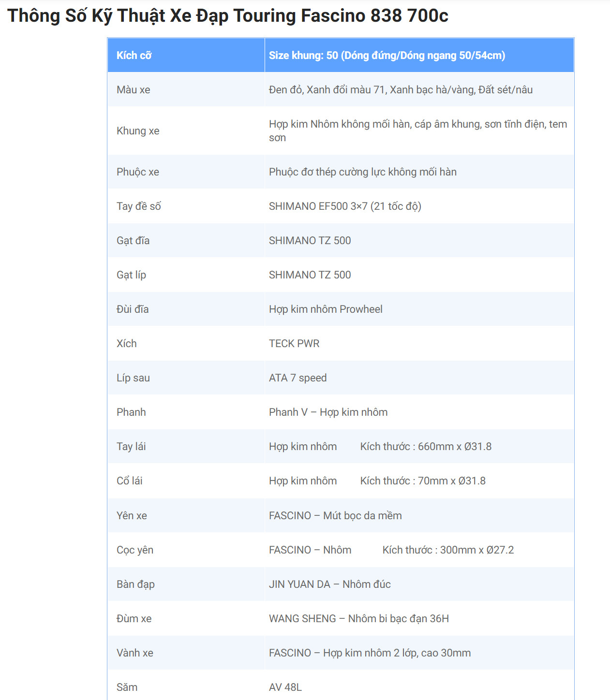610x700 pixels.
Task: Select 'SHIMANO TZ 500' in the Gạt líp row
Action: (x=310, y=275)
